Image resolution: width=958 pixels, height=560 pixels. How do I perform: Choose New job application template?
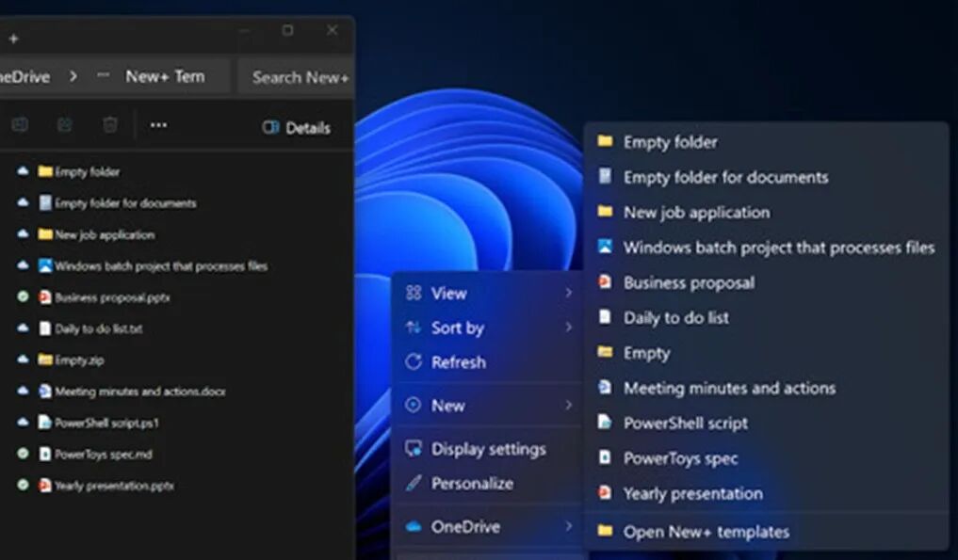[766, 212]
